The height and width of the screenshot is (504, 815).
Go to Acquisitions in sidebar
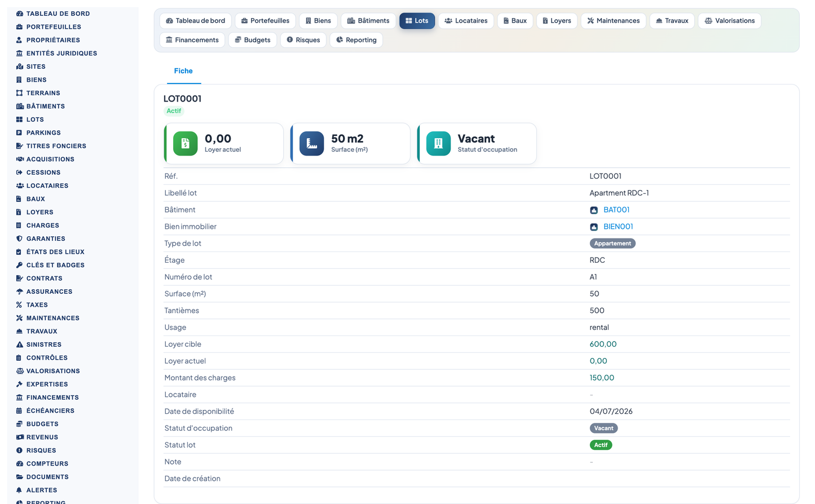pyautogui.click(x=45, y=159)
